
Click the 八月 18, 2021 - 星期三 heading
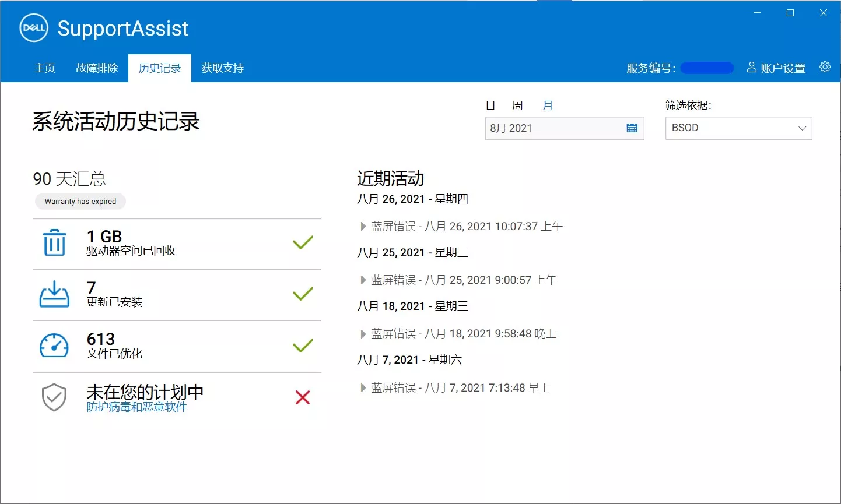tap(412, 306)
